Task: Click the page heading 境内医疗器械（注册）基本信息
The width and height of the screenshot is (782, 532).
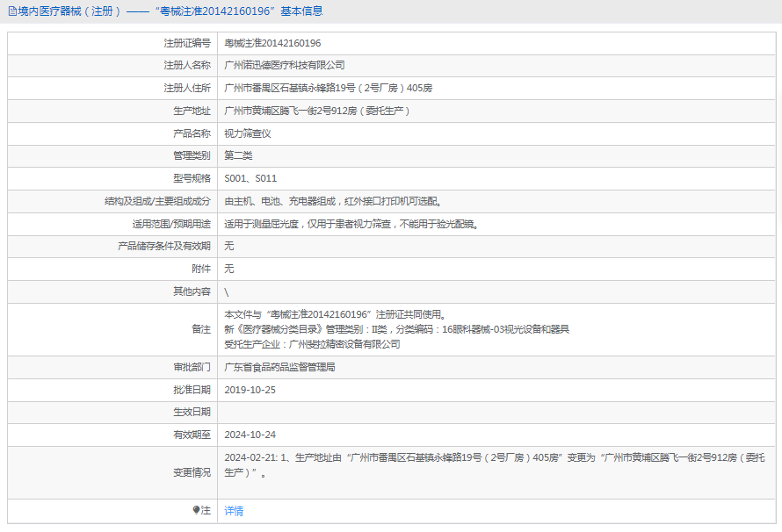Action: [170, 11]
